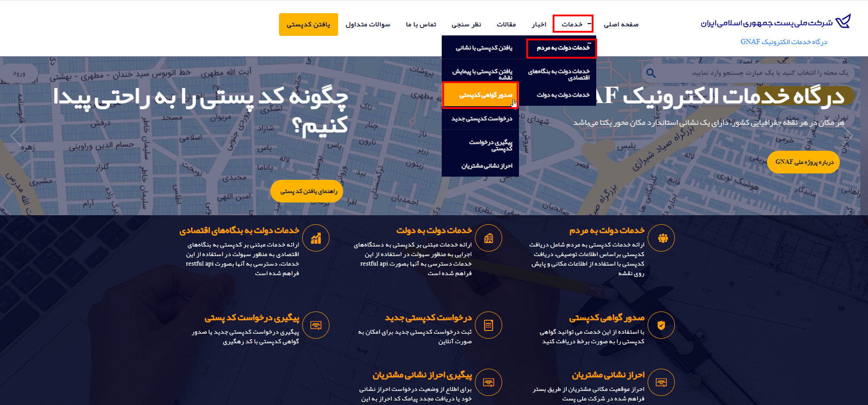868x405 pixels.
Task: Open اخبار in navigation bar
Action: [539, 25]
